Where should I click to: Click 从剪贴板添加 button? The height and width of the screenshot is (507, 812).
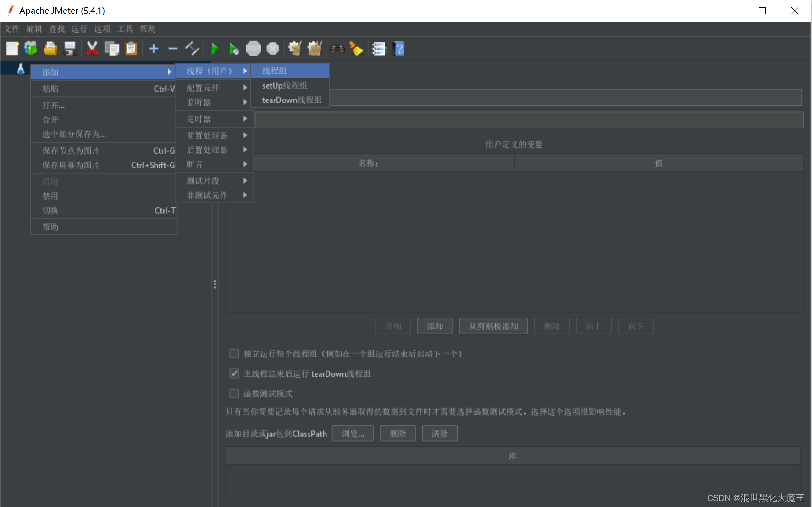[493, 326]
